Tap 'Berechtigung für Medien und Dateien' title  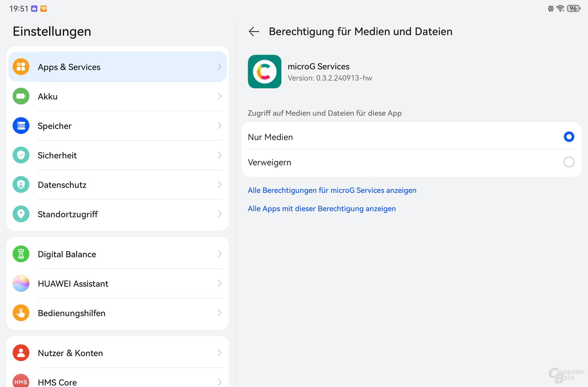pos(360,32)
